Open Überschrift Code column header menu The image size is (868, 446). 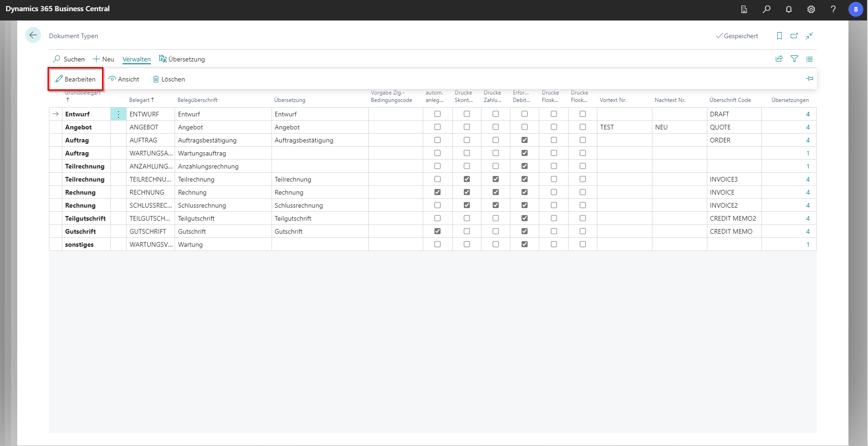tap(730, 100)
